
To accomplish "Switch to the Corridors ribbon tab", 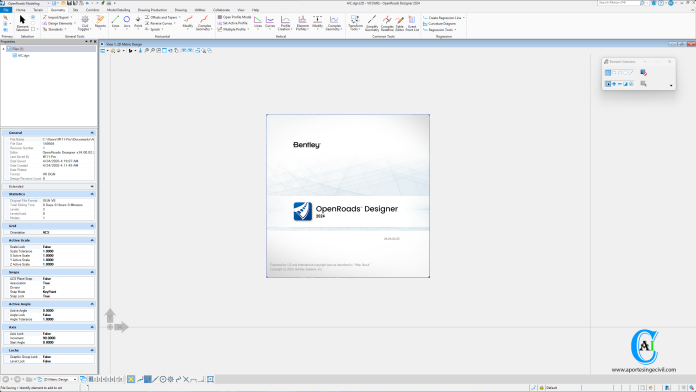I will click(92, 10).
